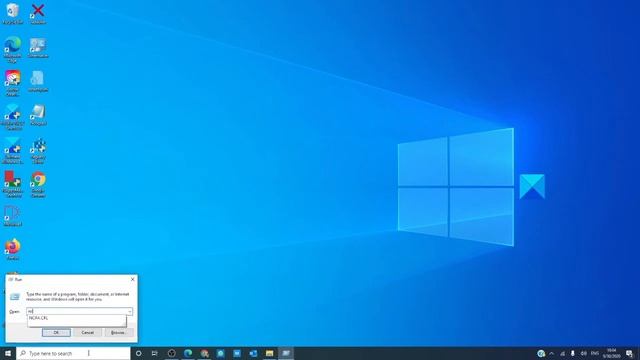The width and height of the screenshot is (640, 360).
Task: Open the ENG language indicator
Action: click(595, 353)
